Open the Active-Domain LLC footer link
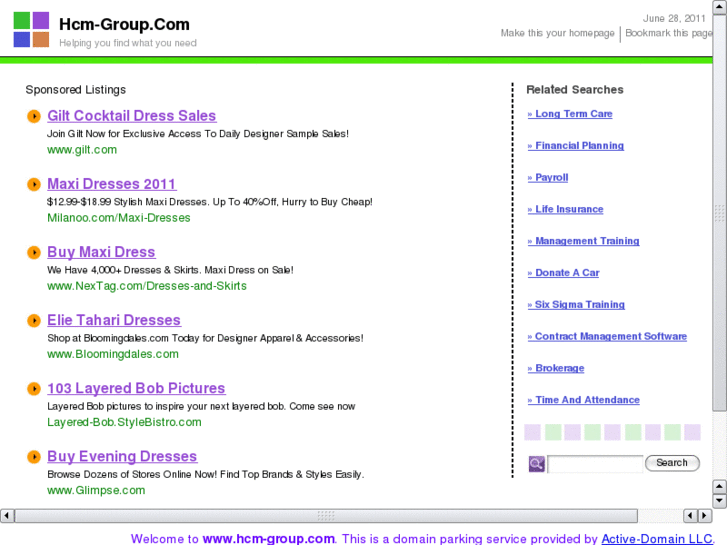 pyautogui.click(x=656, y=539)
